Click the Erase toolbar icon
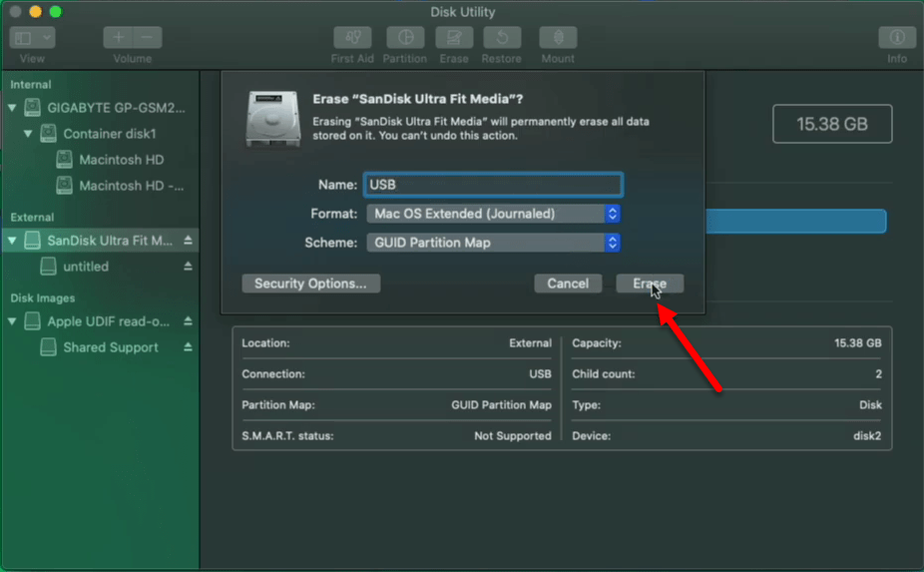Screen dimensions: 924x572 coord(454,38)
